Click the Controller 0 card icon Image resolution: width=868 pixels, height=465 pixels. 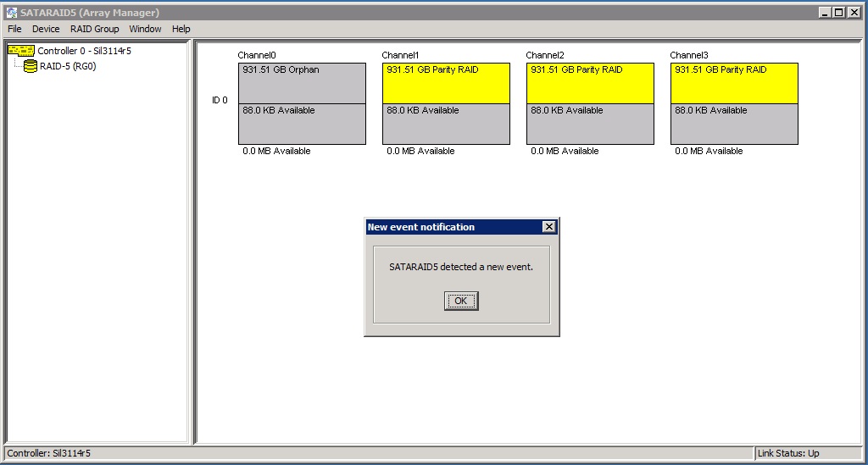pos(21,51)
